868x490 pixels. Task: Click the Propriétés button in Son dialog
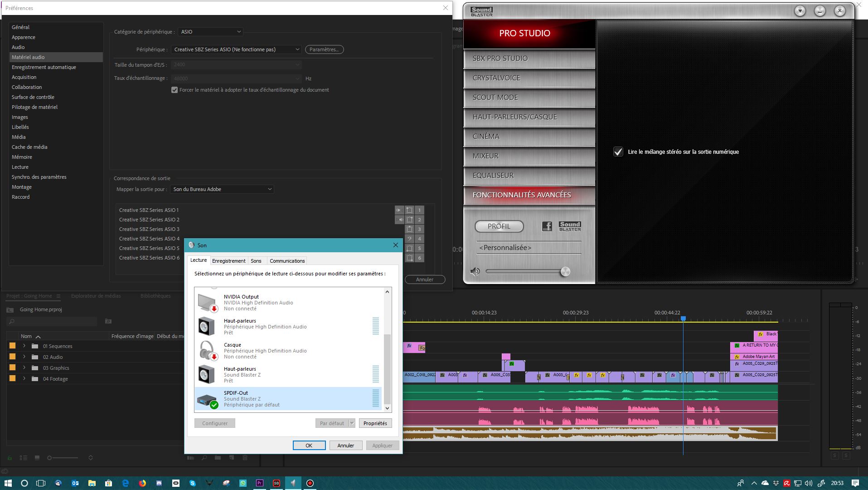pos(375,423)
